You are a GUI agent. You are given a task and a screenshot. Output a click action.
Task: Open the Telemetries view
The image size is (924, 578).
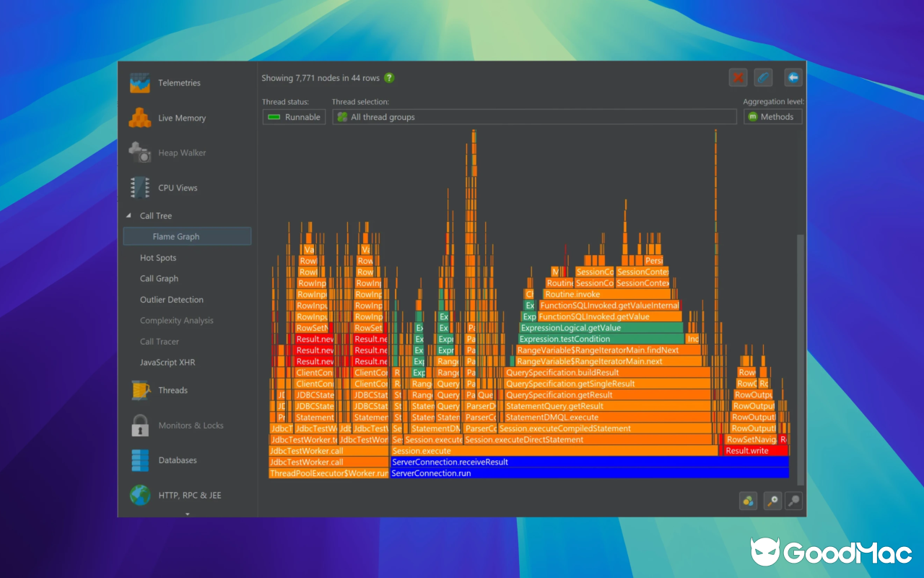(x=178, y=82)
